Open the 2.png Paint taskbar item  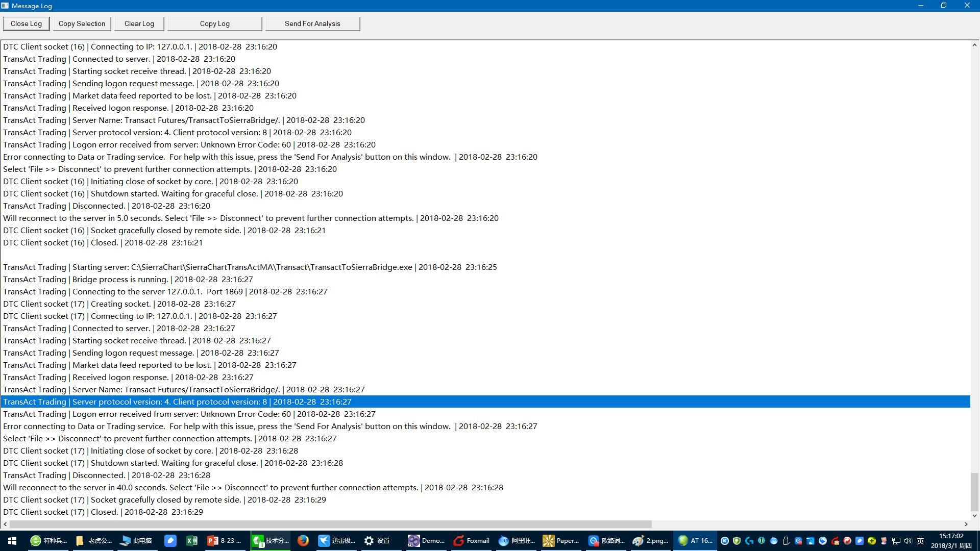(x=650, y=541)
